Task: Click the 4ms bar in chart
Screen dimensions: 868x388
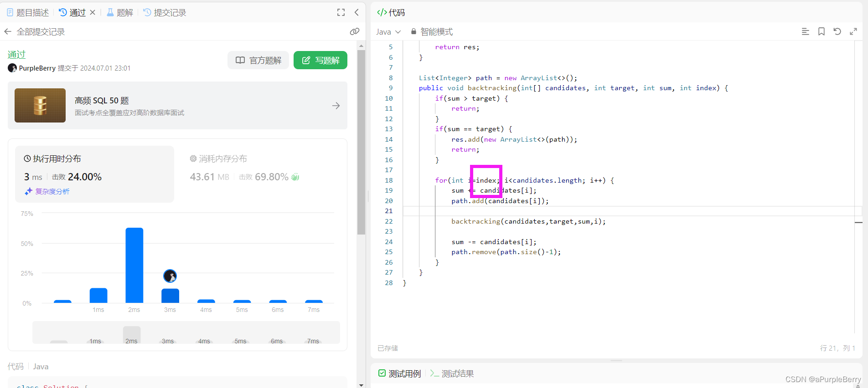Action: pyautogui.click(x=206, y=301)
